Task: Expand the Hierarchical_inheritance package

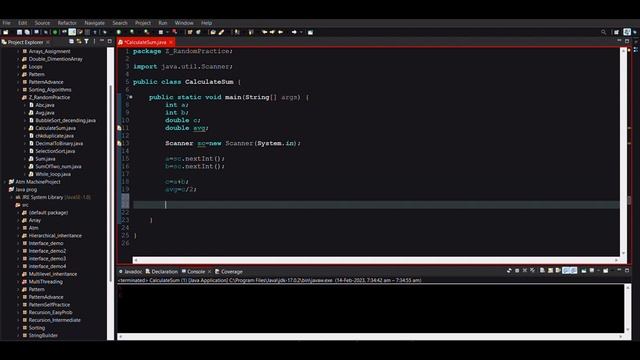Action: (x=18, y=236)
